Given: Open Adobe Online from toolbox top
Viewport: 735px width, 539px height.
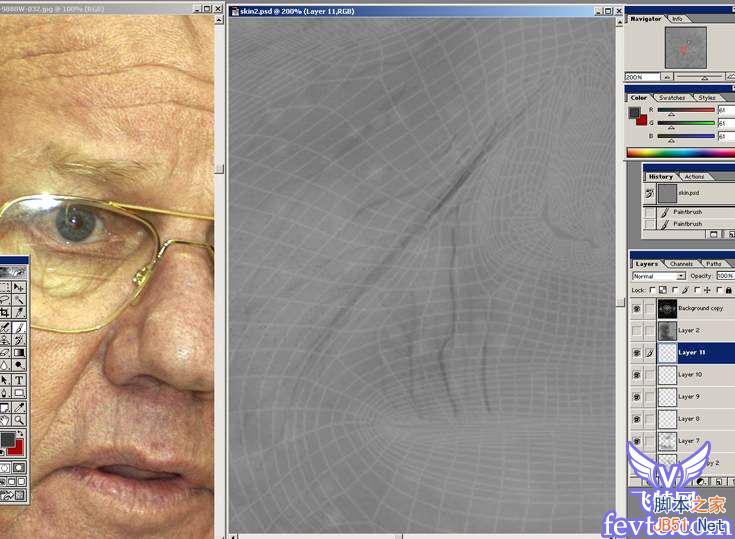Looking at the screenshot, I should 13,271.
